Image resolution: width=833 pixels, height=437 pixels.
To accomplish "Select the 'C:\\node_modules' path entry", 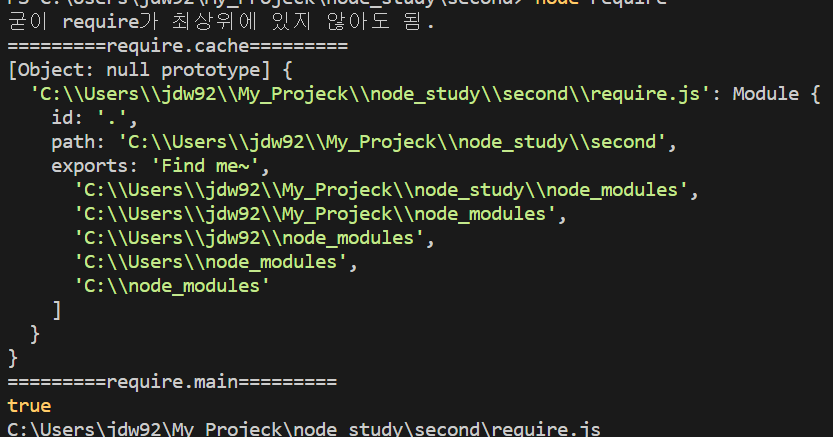I will [x=172, y=286].
